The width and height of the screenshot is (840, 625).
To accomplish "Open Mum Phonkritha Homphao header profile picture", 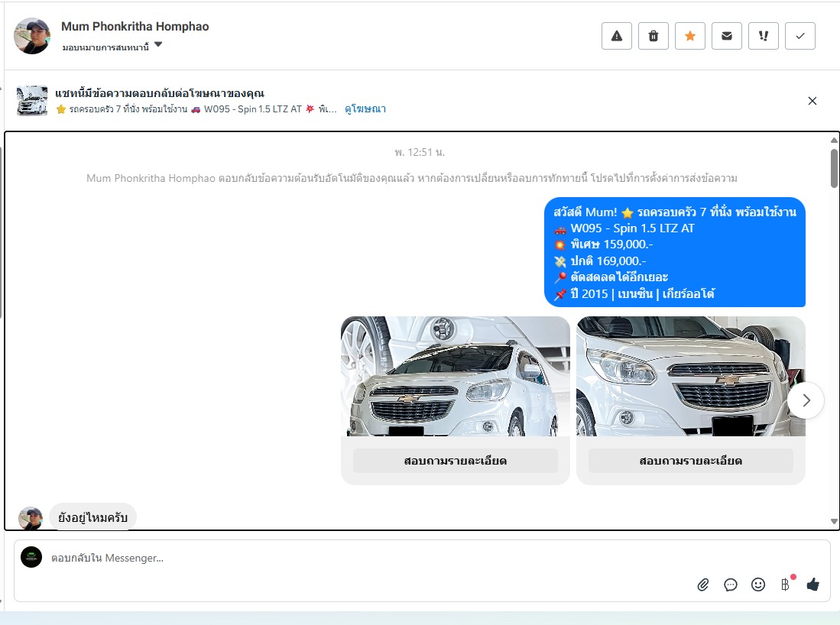I will [32, 36].
